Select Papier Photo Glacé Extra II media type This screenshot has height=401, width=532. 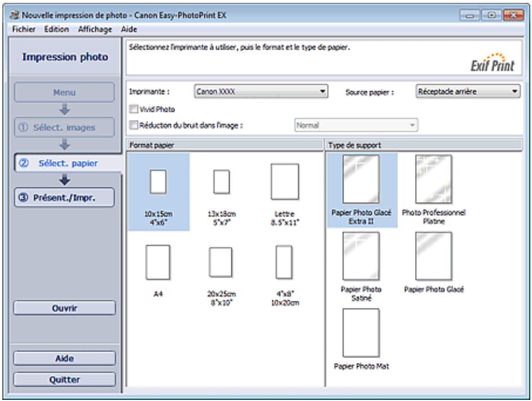click(x=361, y=179)
